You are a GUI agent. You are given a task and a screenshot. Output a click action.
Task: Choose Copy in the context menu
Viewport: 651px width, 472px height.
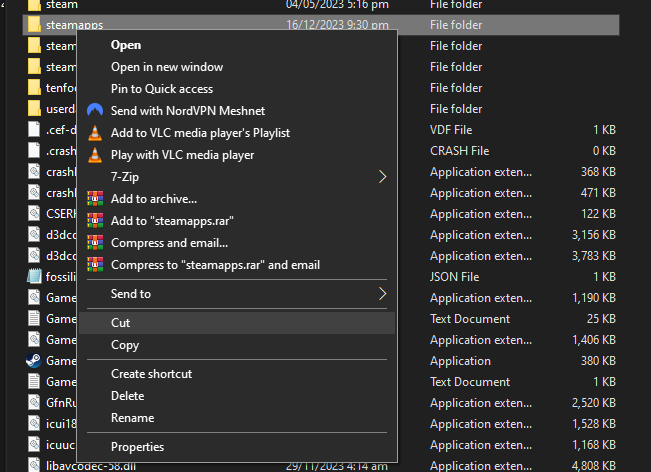pyautogui.click(x=125, y=345)
